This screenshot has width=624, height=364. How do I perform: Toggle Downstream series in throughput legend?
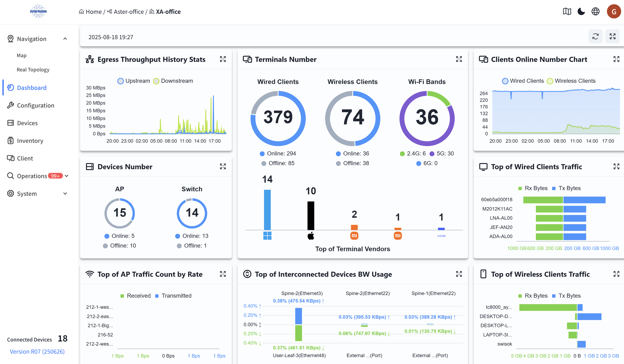[173, 81]
